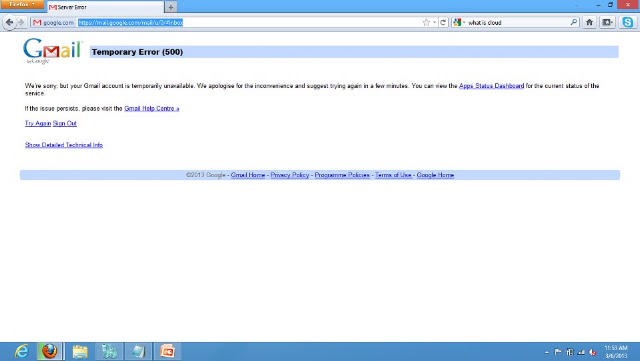Open a new tab with plus button

point(171,7)
